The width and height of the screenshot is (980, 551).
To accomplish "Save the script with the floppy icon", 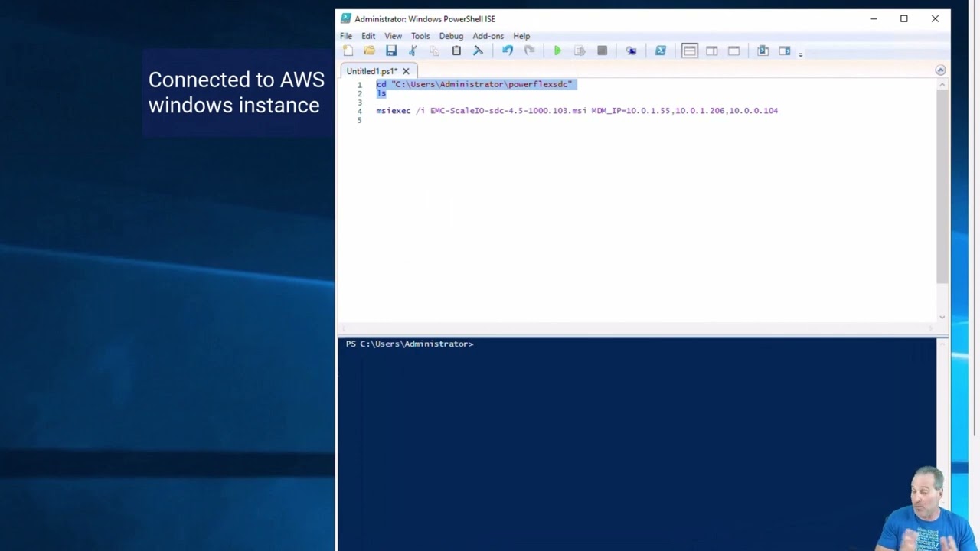I will click(391, 51).
